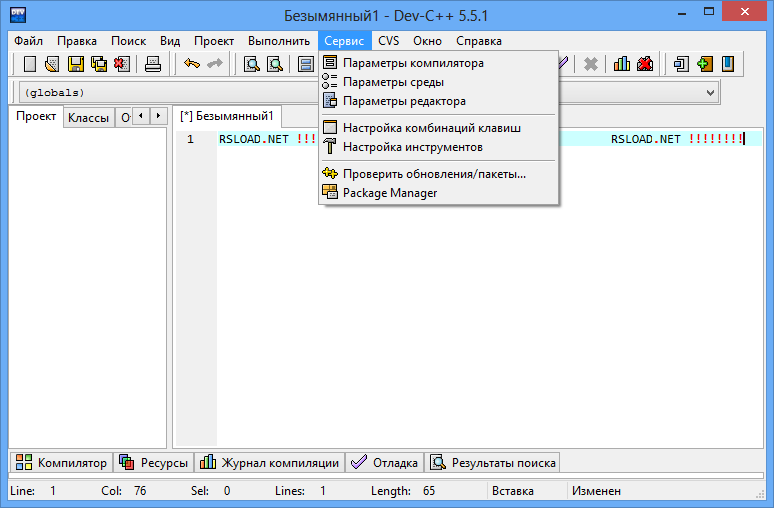Click the right combo box dropdown arrow
Viewport: 774px width, 508px height.
(x=710, y=93)
